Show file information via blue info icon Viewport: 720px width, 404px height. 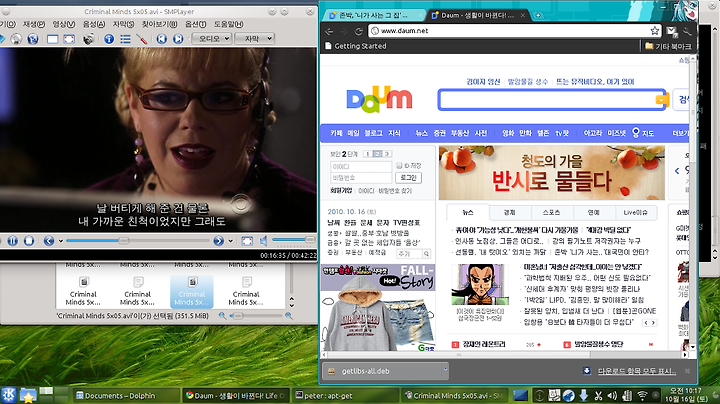[x=109, y=39]
